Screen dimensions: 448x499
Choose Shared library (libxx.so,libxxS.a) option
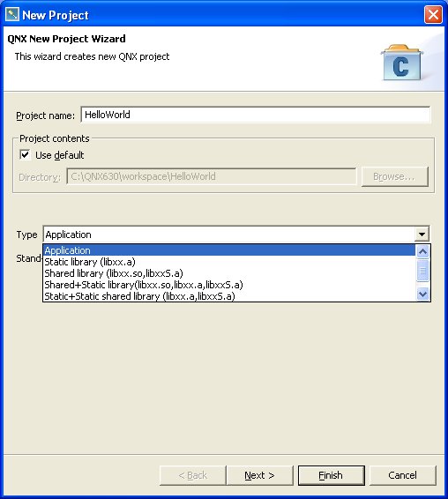tap(229, 273)
